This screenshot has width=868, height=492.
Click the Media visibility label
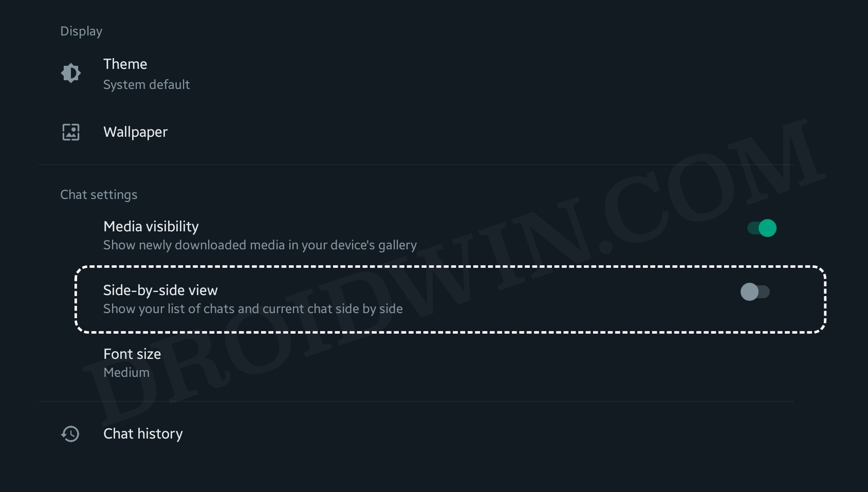(x=151, y=227)
